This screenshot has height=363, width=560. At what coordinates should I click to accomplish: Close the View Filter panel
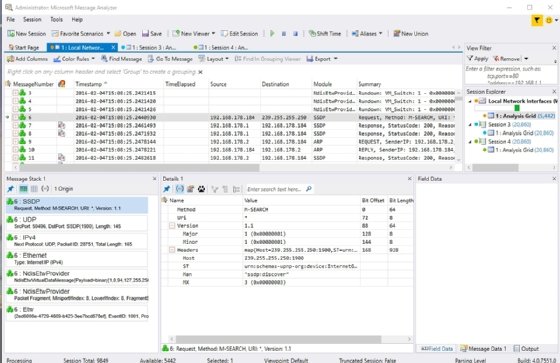point(554,48)
